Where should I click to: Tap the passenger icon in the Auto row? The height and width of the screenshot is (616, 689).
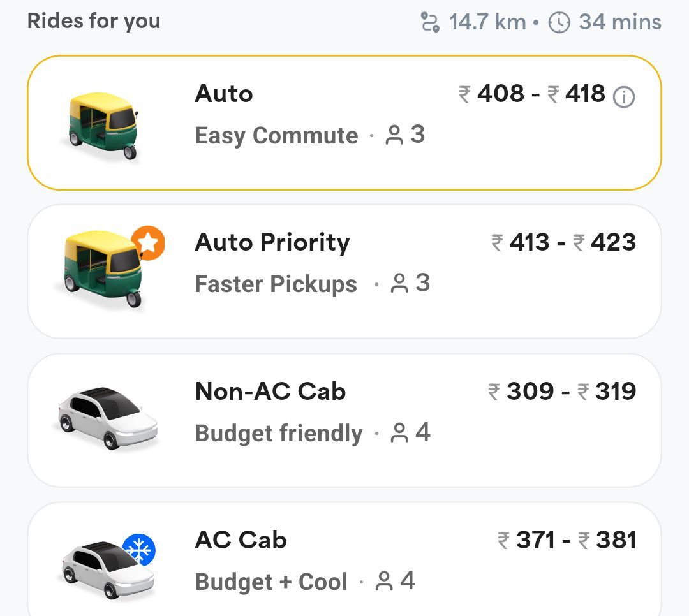[394, 135]
